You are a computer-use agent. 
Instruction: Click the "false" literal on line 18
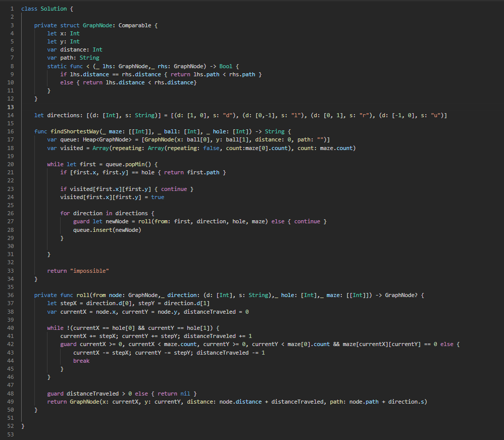pos(211,148)
